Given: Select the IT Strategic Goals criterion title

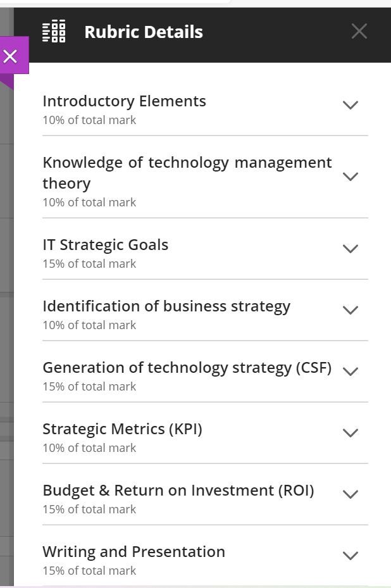Looking at the screenshot, I should click(105, 245).
